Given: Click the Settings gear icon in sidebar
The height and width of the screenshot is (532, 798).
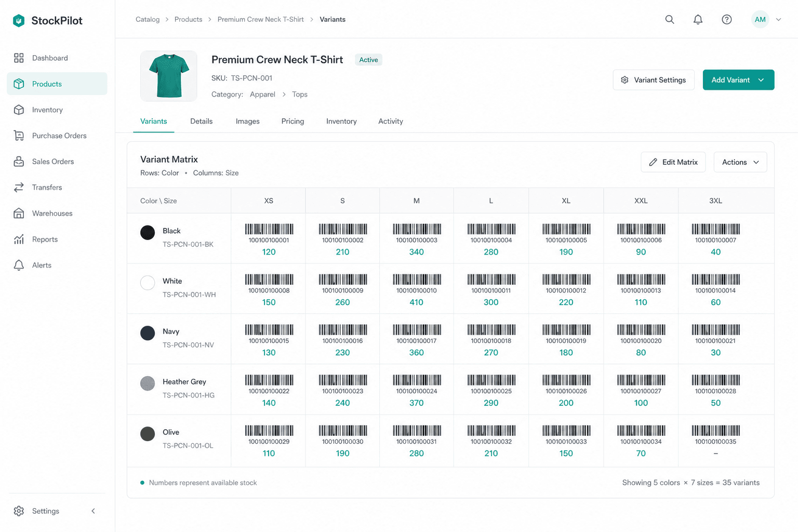Looking at the screenshot, I should (19, 511).
